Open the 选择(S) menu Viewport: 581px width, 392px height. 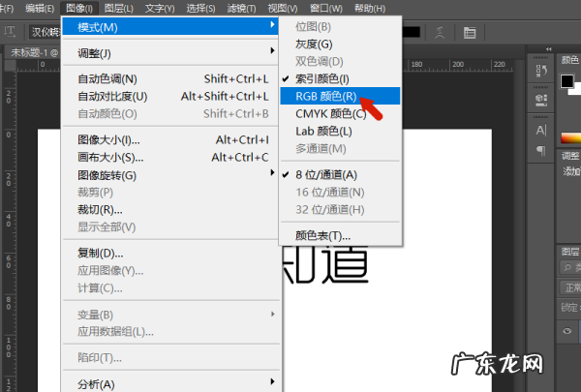(x=200, y=8)
